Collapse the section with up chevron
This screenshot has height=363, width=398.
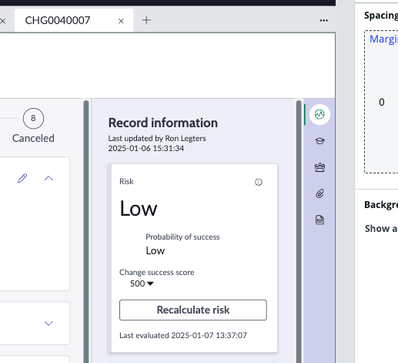(49, 178)
